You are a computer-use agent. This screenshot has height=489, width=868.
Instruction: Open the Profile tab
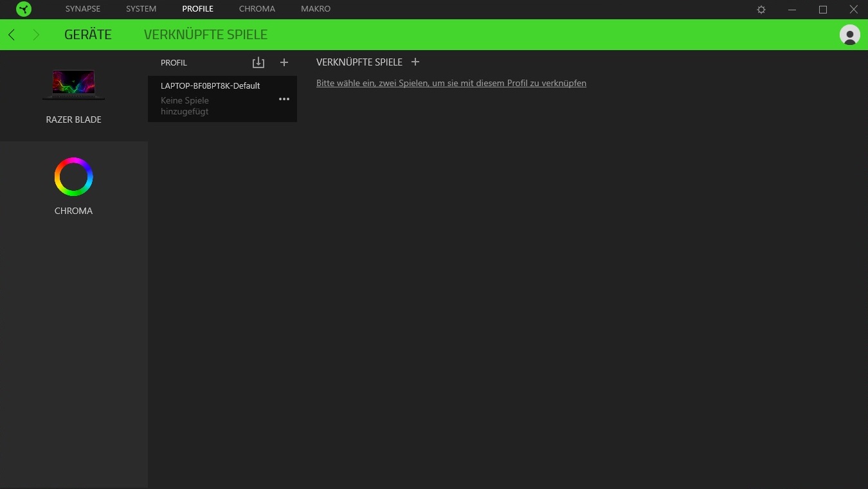[x=198, y=9]
